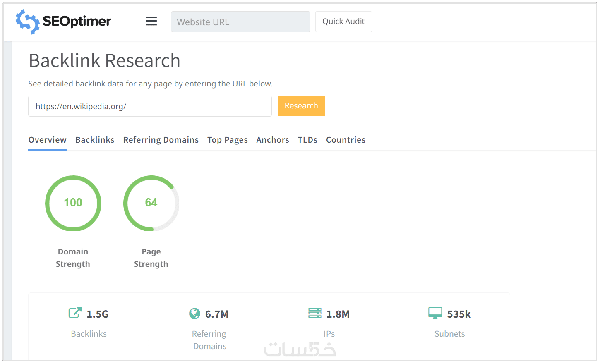
Task: Click the orange Research button
Action: coord(301,106)
